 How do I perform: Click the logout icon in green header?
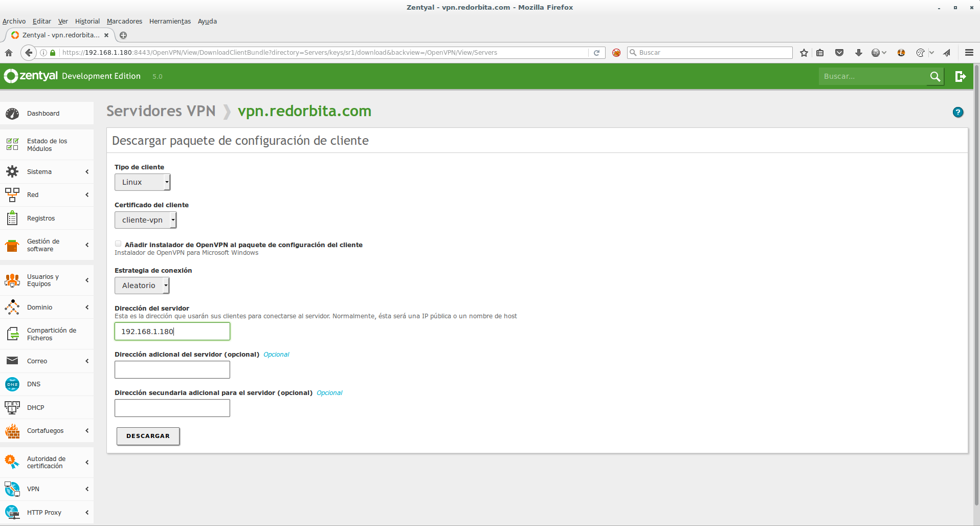(x=960, y=76)
